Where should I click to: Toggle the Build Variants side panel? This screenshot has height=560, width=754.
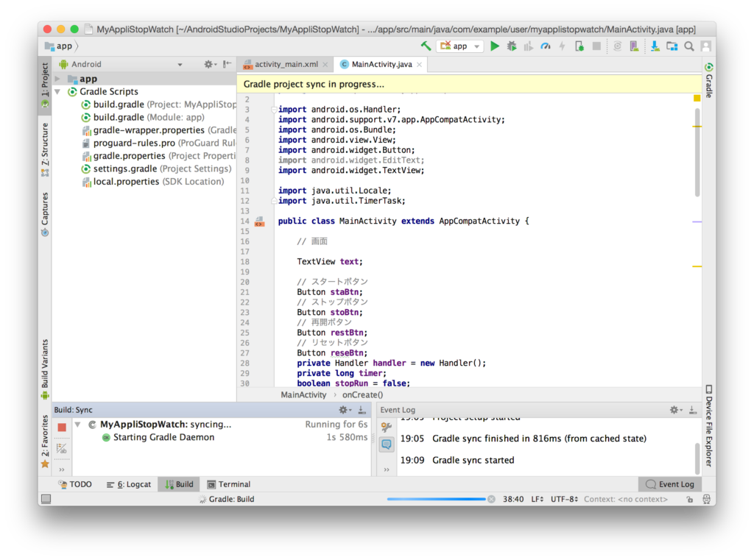click(45, 369)
